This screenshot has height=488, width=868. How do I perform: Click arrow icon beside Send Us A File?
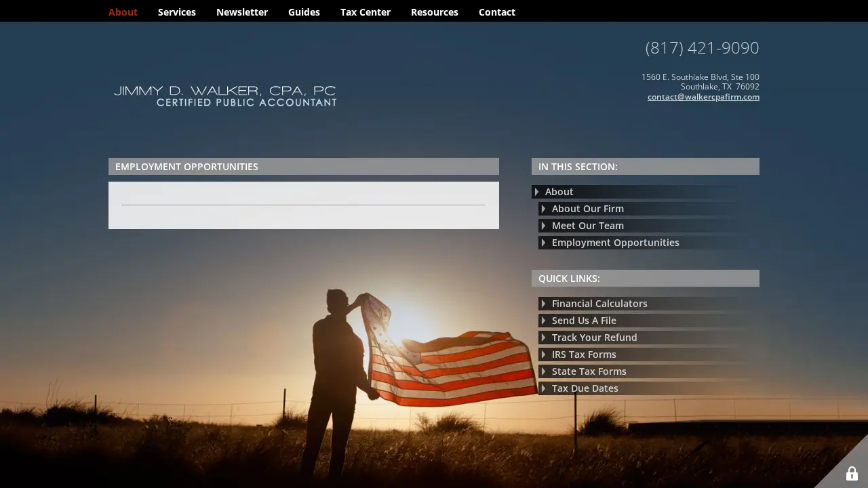click(x=544, y=321)
